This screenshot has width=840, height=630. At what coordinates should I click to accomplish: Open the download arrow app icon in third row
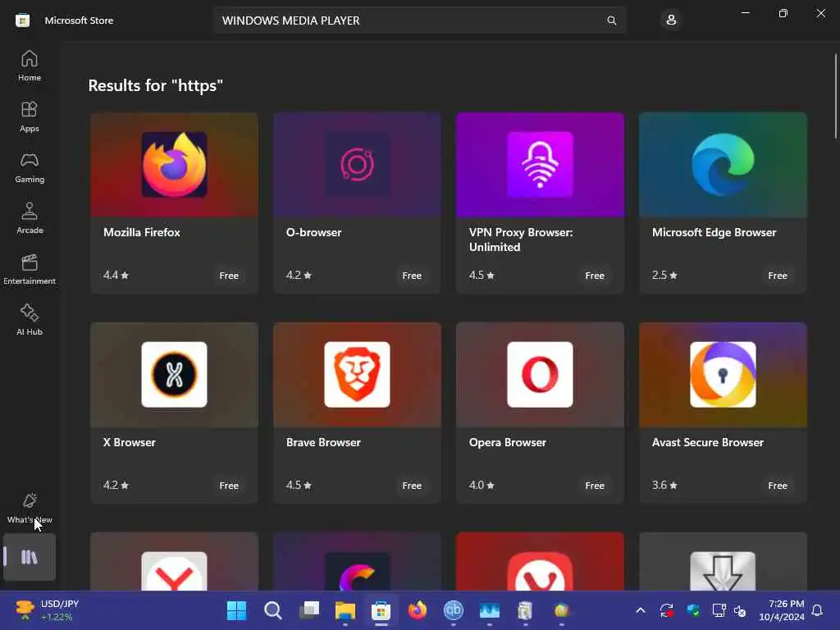coord(723,571)
